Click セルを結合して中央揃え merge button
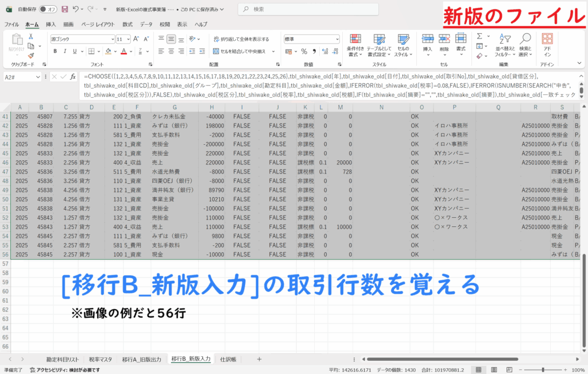The height and width of the screenshot is (374, 588). coord(241,51)
